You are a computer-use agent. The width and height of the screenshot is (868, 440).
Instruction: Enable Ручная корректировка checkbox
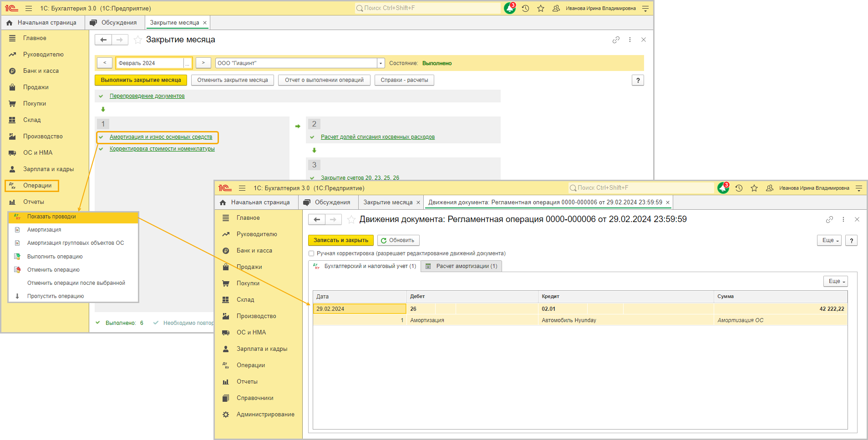311,253
